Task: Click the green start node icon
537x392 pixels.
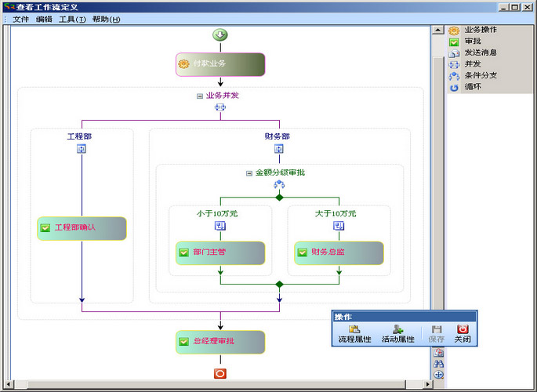Action: [x=220, y=34]
